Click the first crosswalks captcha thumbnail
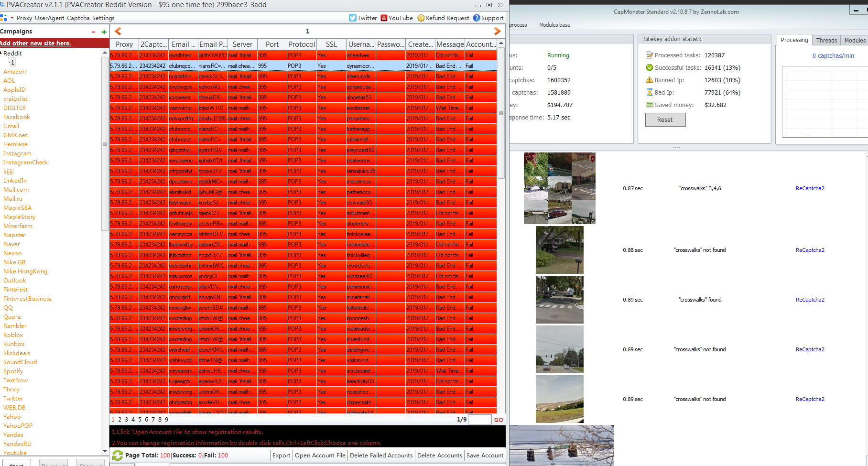This screenshot has width=868, height=466. (x=559, y=188)
